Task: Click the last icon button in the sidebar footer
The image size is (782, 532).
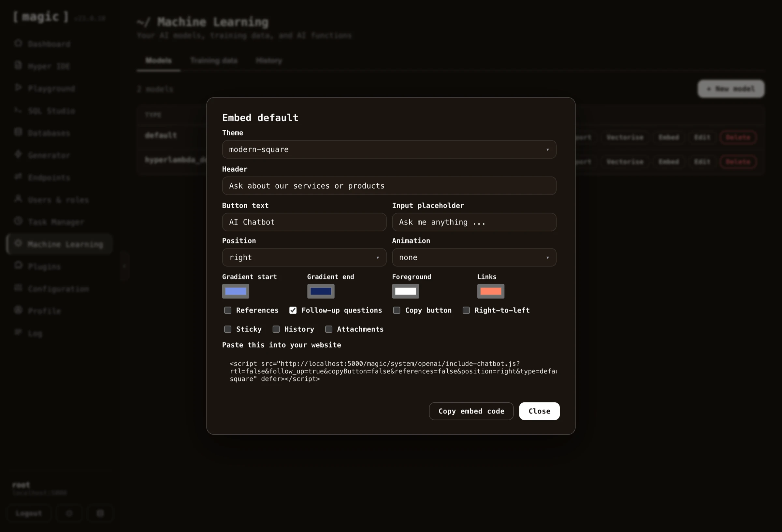Action: [100, 513]
